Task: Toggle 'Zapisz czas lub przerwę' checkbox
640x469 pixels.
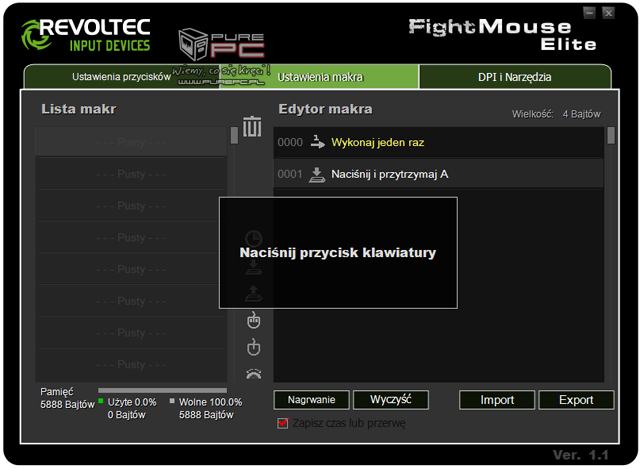Action: click(282, 423)
